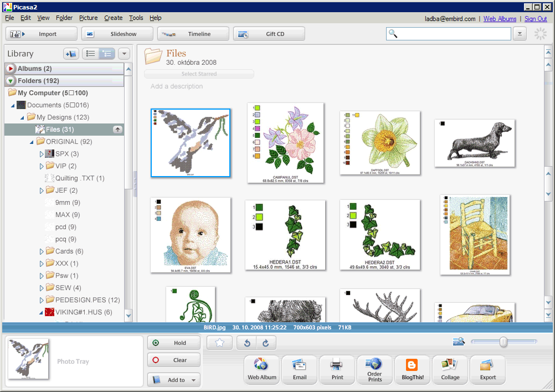This screenshot has width=555, height=392.
Task: Click the Export button in the tray
Action: coord(487,370)
